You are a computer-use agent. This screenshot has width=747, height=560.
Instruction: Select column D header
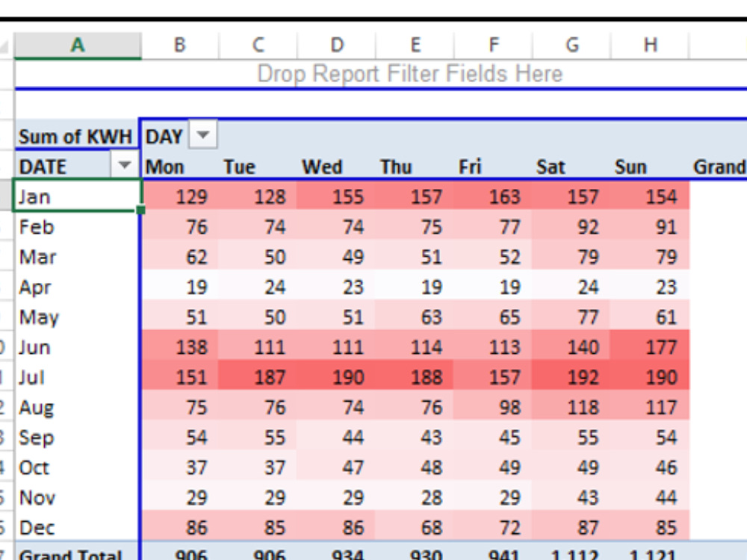click(336, 46)
